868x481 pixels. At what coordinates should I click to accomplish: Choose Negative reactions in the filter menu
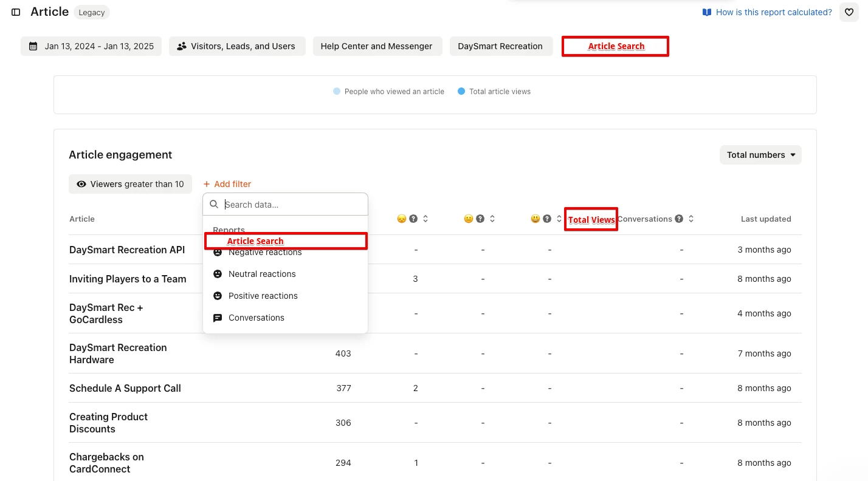pos(286,253)
